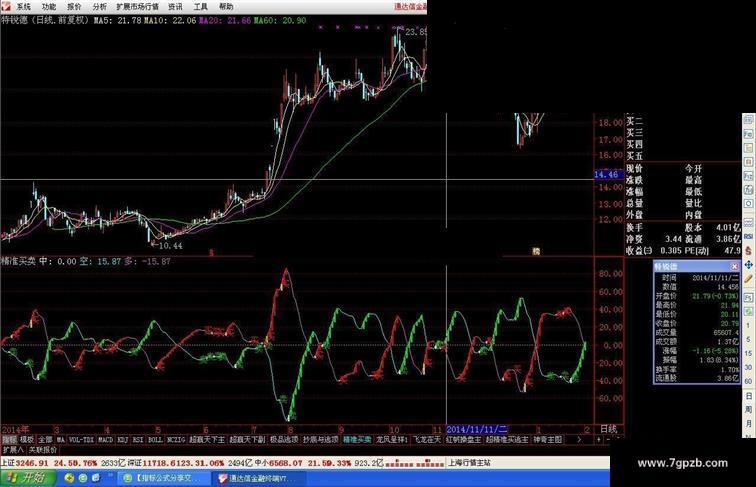Select the VOL-TDX indicator tab

[x=81, y=440]
